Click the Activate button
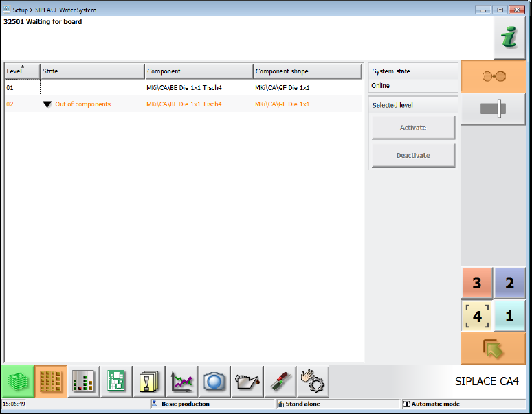The width and height of the screenshot is (532, 414). [413, 128]
